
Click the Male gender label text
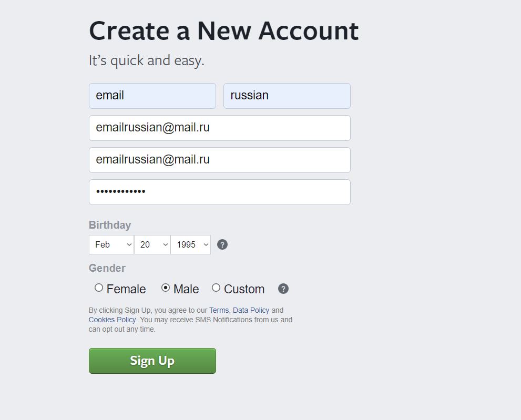click(186, 289)
